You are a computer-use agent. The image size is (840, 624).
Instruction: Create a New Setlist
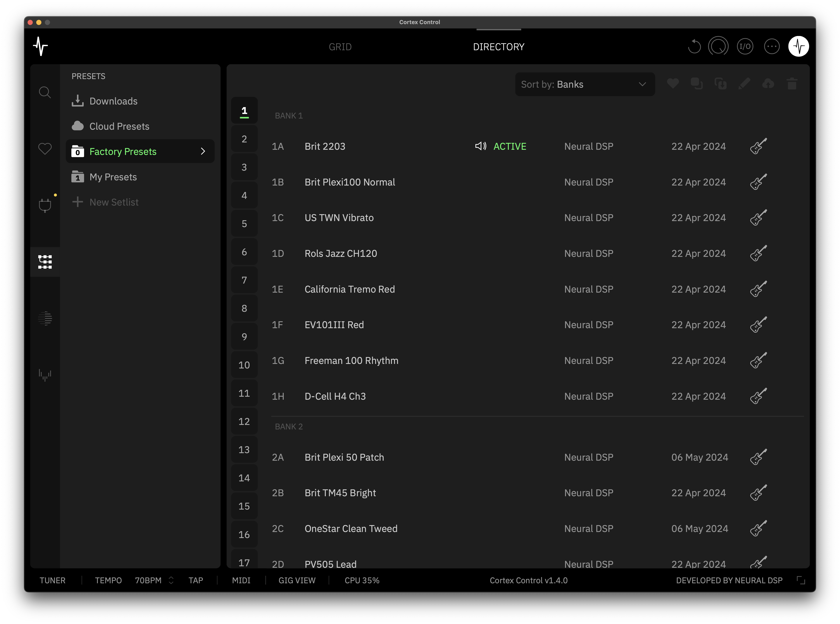click(114, 202)
